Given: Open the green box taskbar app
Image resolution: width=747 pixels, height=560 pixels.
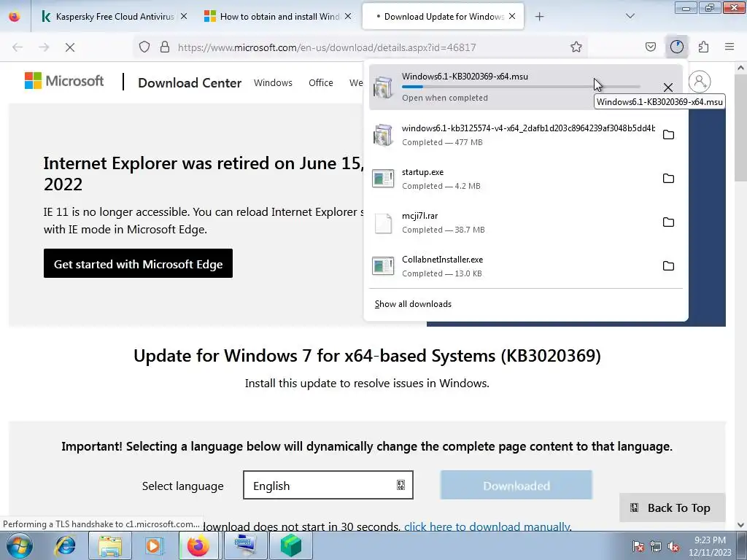Looking at the screenshot, I should tap(291, 545).
